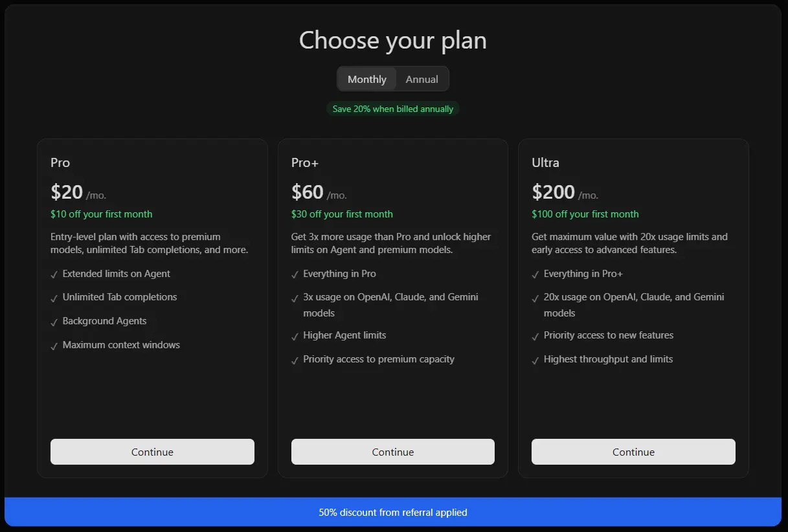Click the $10 off your first month text
This screenshot has height=532, width=788.
102,214
